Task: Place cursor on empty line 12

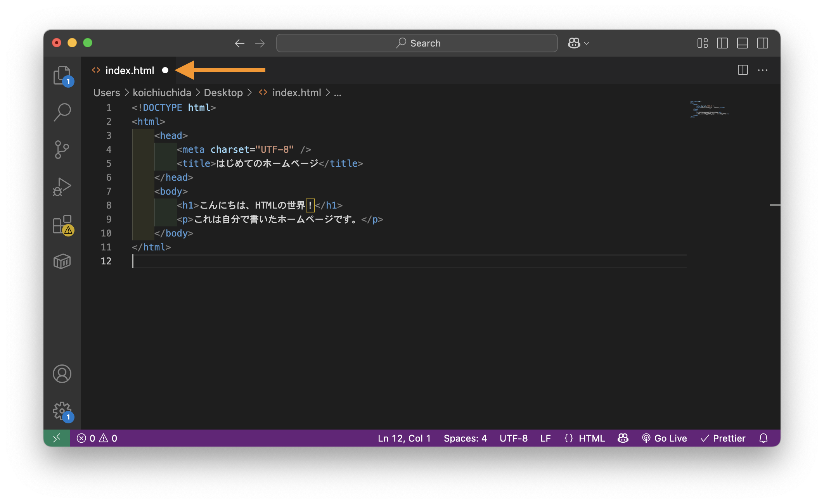Action: click(409, 261)
